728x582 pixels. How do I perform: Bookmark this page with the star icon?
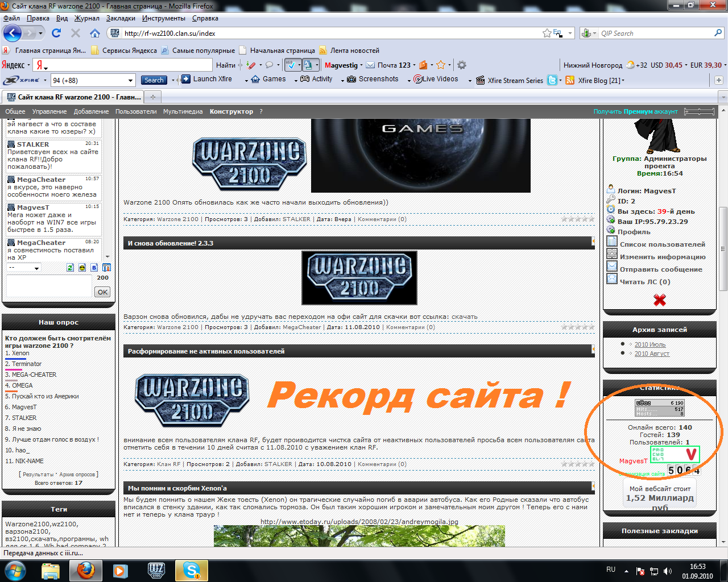coord(547,33)
